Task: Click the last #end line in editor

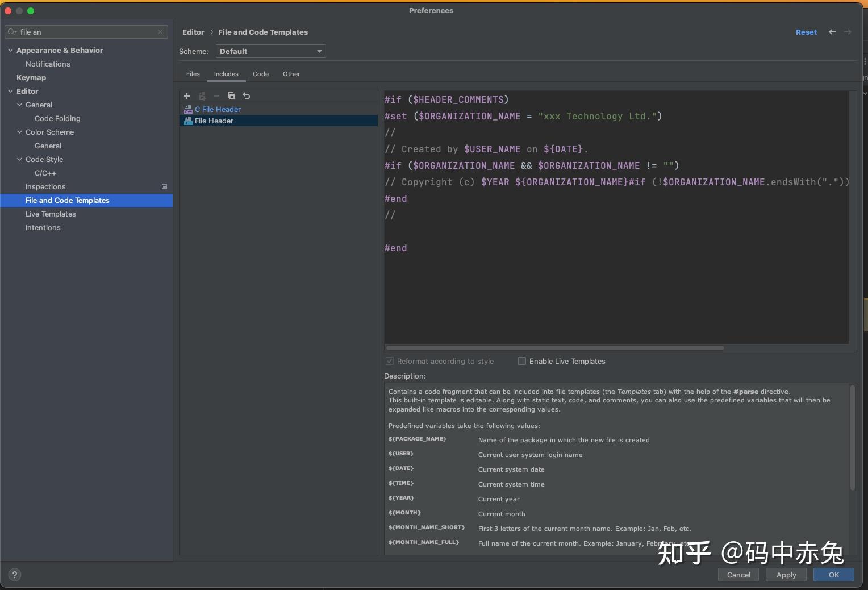Action: pos(395,248)
